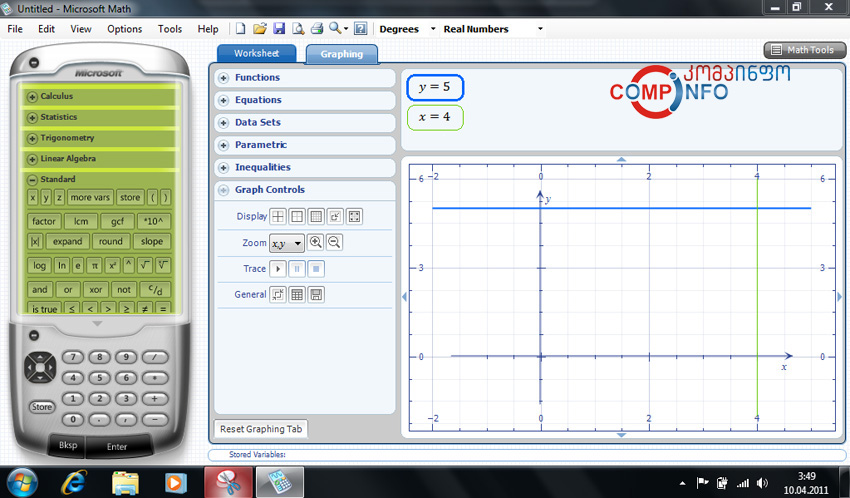Open Internet Explorer from the taskbar
Viewport: 850px width, 498px height.
click(73, 482)
